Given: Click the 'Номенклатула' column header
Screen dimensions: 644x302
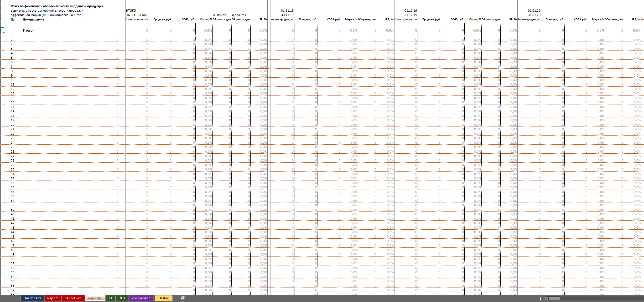Looking at the screenshot, I should pos(33,19).
